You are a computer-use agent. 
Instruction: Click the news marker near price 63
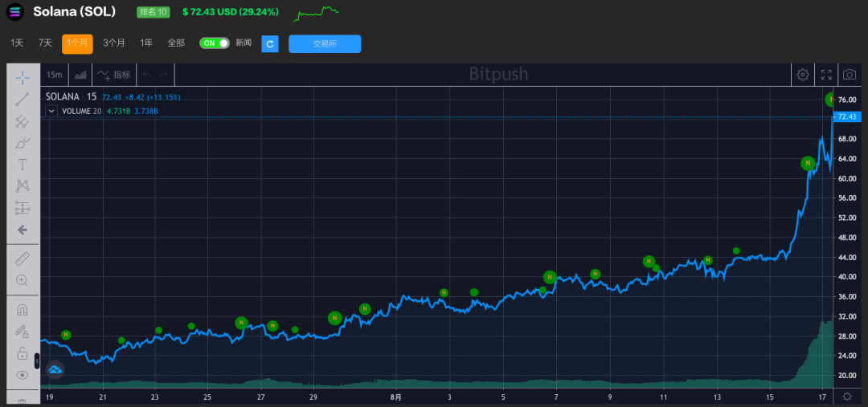[x=808, y=163]
